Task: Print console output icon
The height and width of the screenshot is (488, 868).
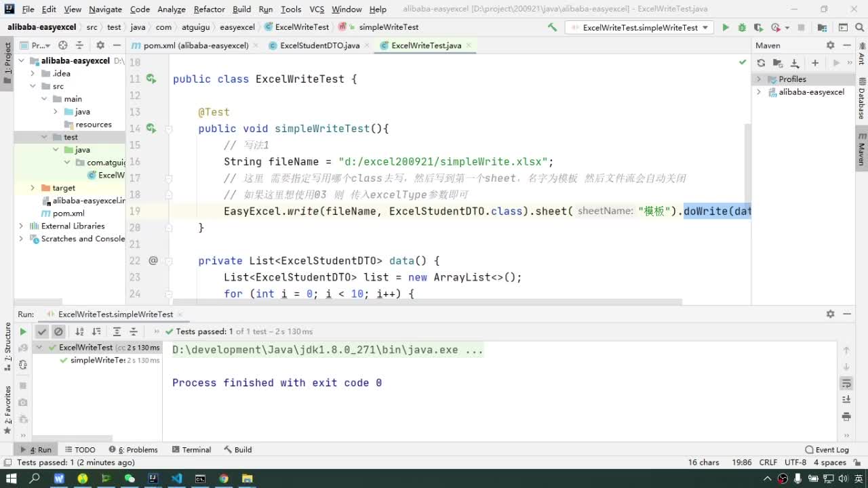Action: click(846, 416)
